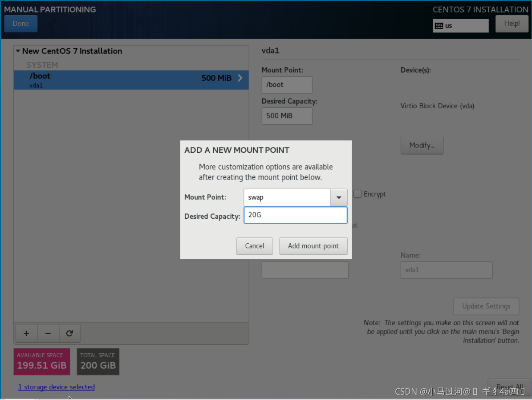Click the reload storage configuration icon
The image size is (532, 400).
point(69,333)
